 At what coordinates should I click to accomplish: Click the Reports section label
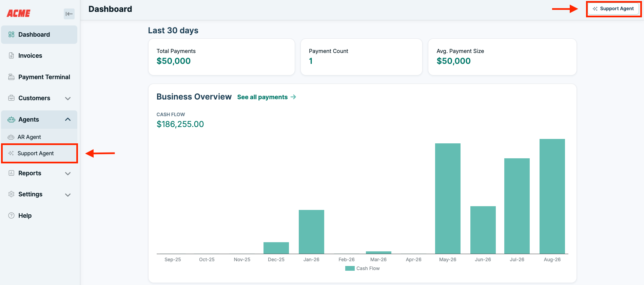point(30,173)
